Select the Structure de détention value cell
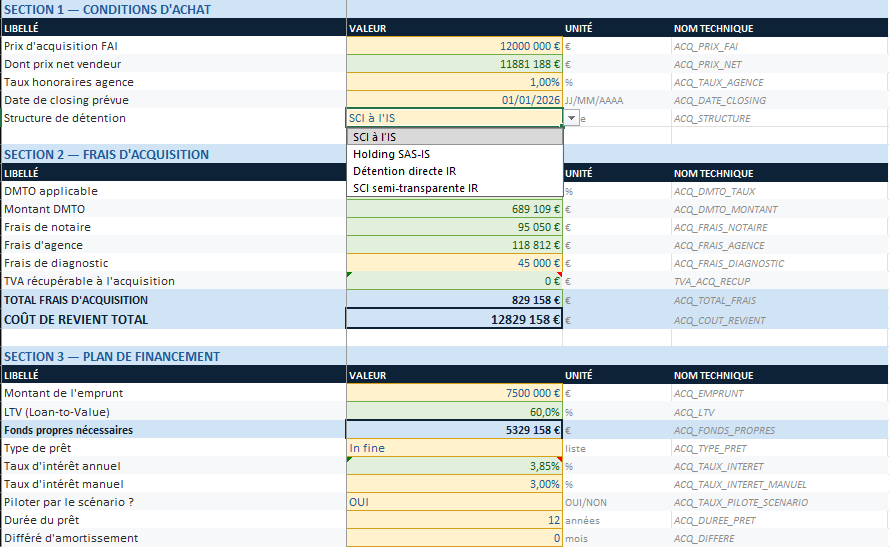This screenshot has height=548, width=889. coord(454,118)
